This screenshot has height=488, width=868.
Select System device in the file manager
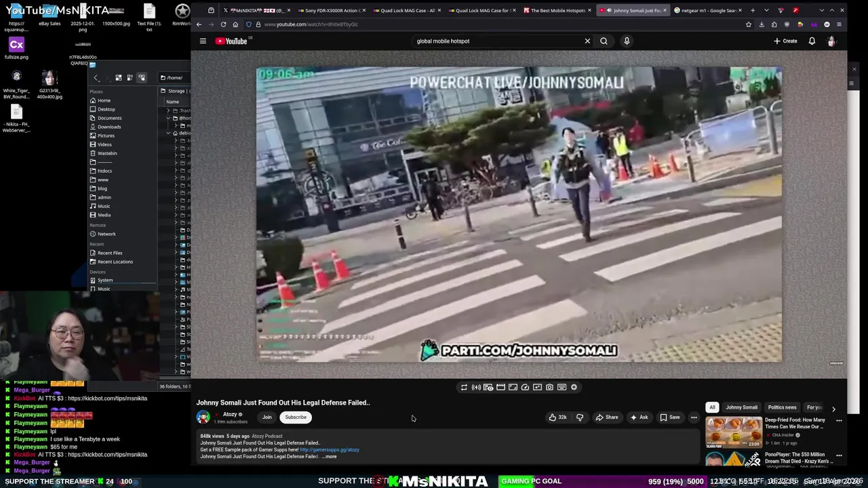coord(105,280)
